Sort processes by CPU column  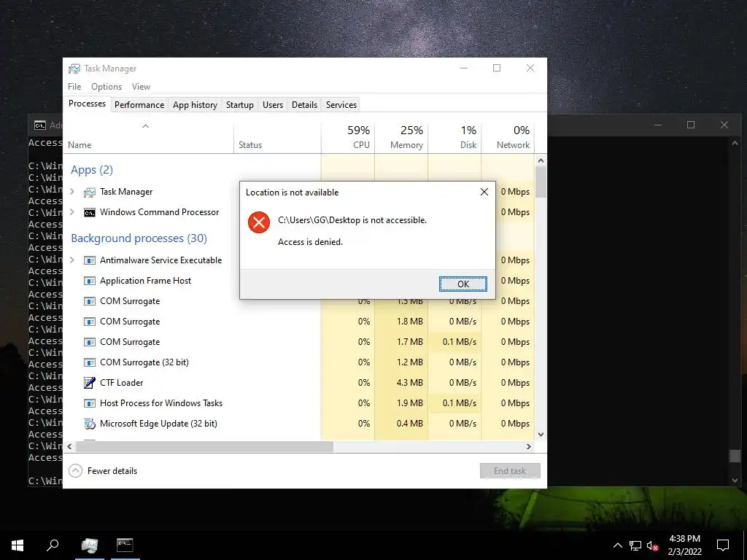[x=348, y=137]
